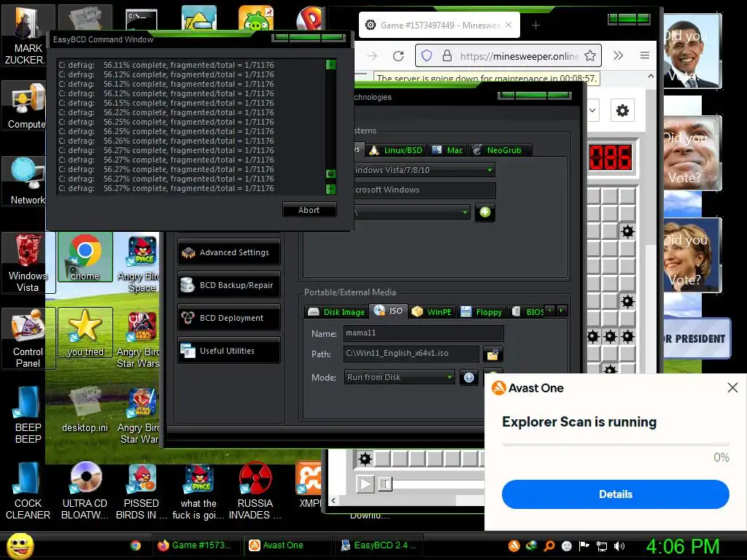Image resolution: width=747 pixels, height=560 pixels.
Task: Open the COCK CLEANER desktop icon
Action: [x=28, y=491]
